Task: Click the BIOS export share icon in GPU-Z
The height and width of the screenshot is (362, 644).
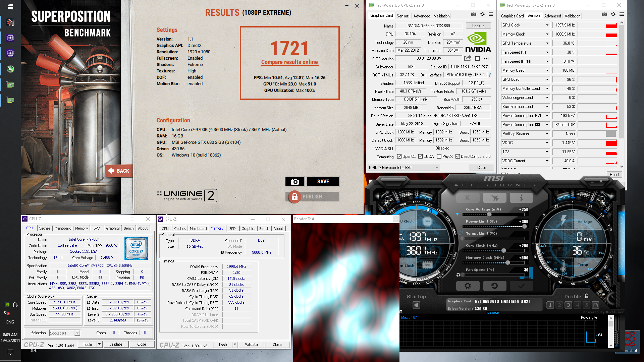Action: click(x=468, y=58)
